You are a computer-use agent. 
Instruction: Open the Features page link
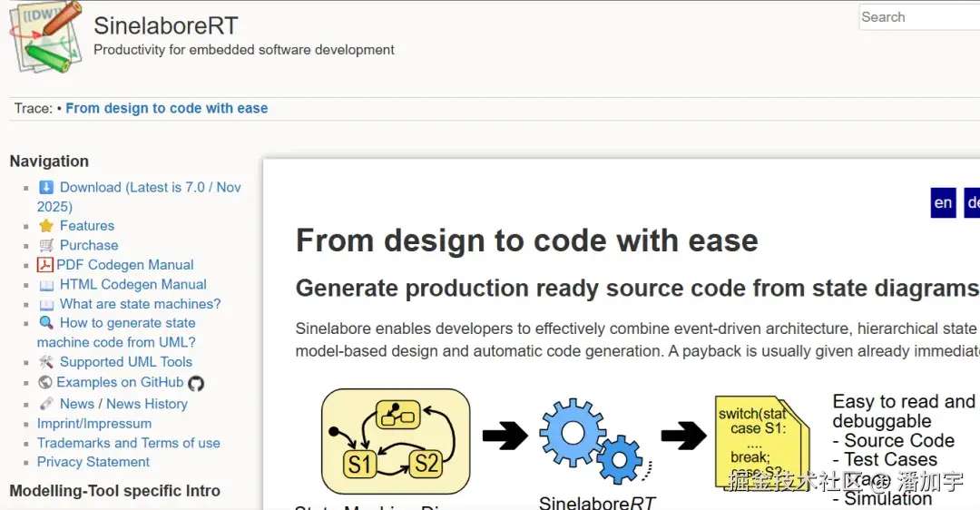click(87, 226)
